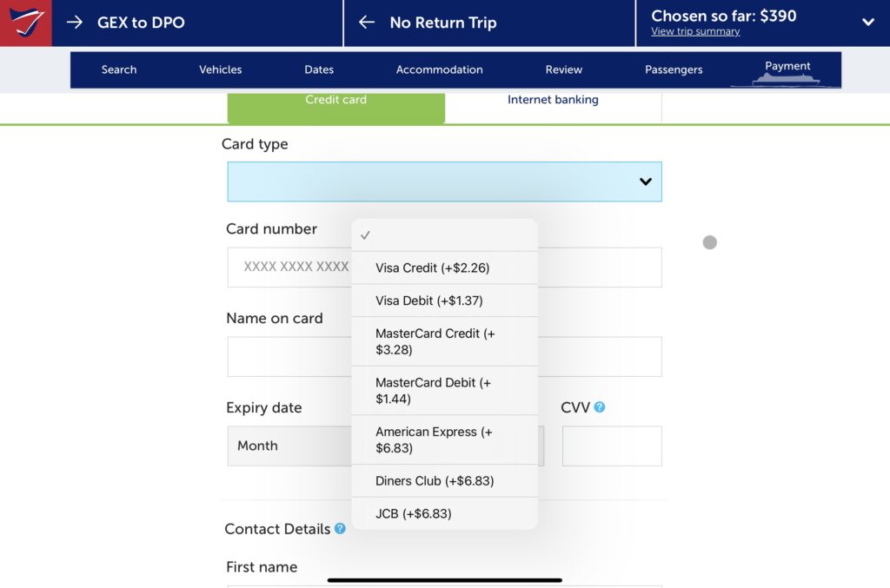The width and height of the screenshot is (890, 588).
Task: Open the expiry Month dropdown
Action: click(x=289, y=446)
